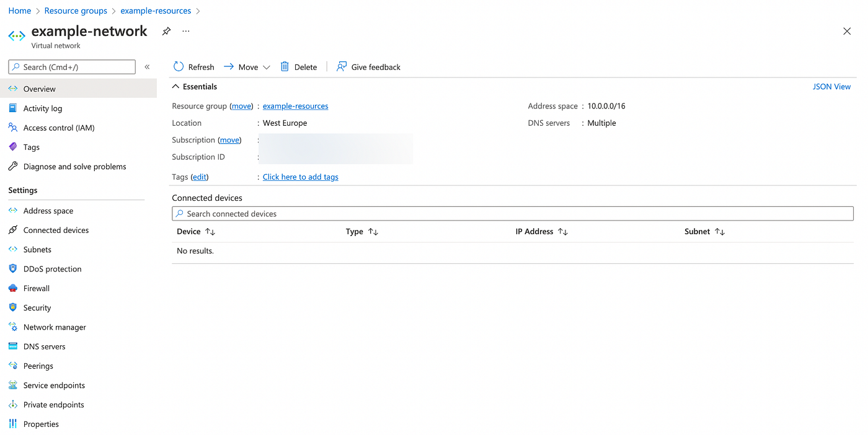868x435 pixels.
Task: Click the Service endpoints icon
Action: coord(13,385)
